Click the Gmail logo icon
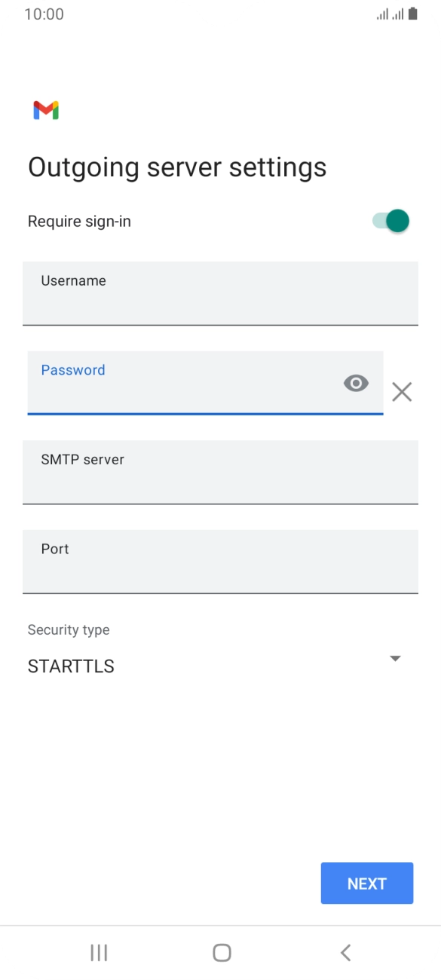The height and width of the screenshot is (980, 441). pyautogui.click(x=45, y=110)
